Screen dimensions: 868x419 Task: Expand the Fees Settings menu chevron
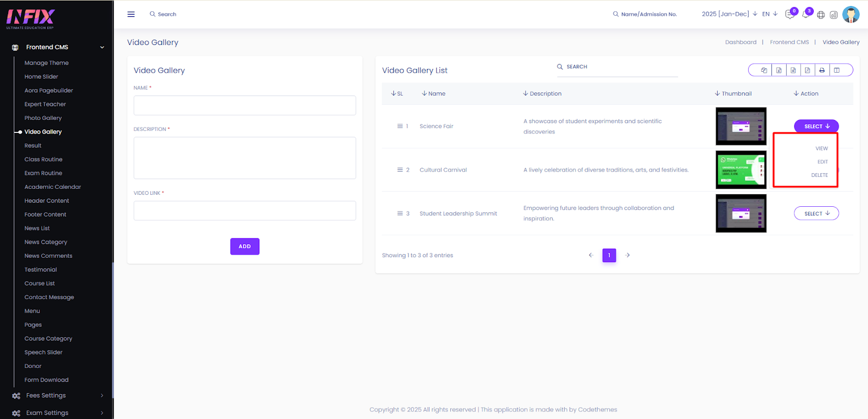point(102,396)
